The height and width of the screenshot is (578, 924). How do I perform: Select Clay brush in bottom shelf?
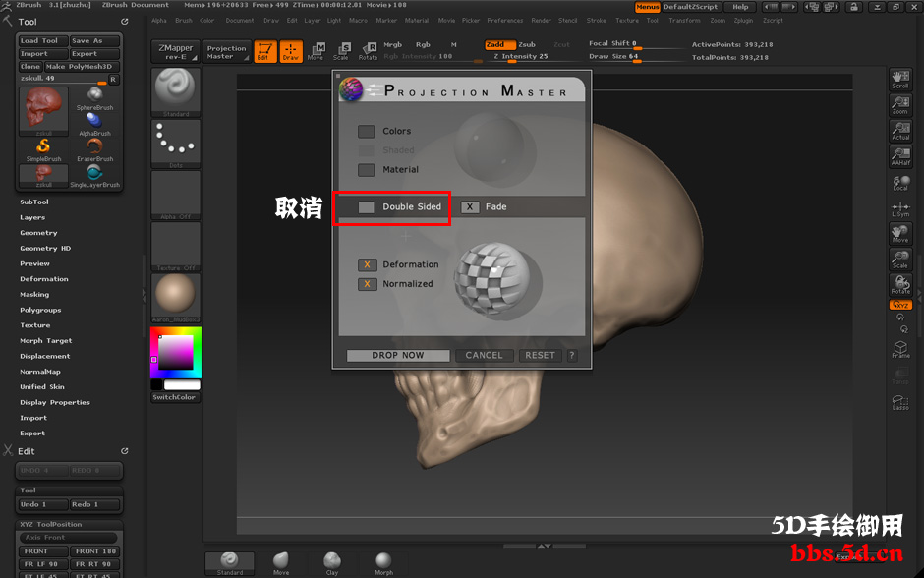click(x=332, y=563)
